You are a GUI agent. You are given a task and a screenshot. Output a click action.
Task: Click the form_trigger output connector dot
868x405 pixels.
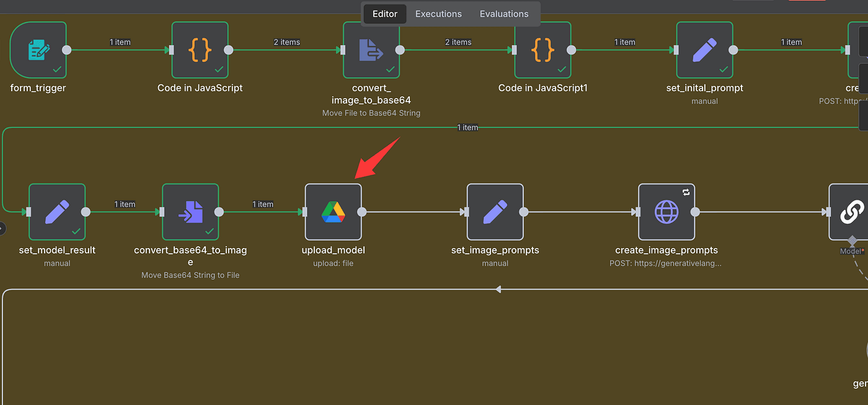pos(67,50)
